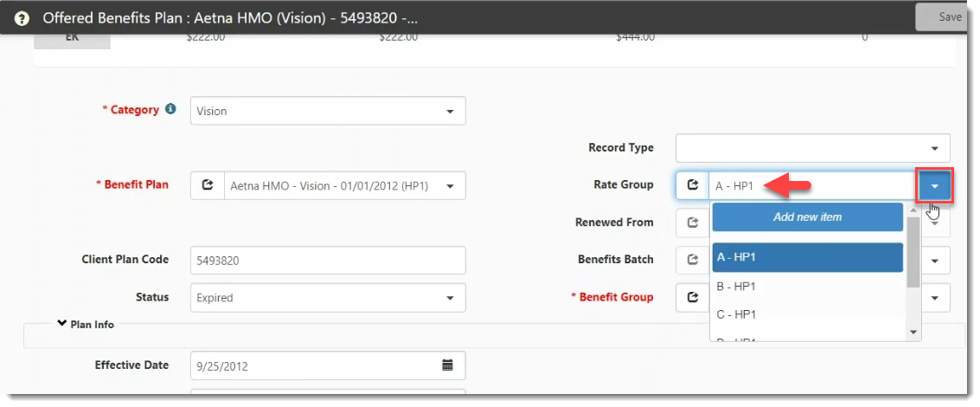Expand the Record Type dropdown

(x=934, y=148)
